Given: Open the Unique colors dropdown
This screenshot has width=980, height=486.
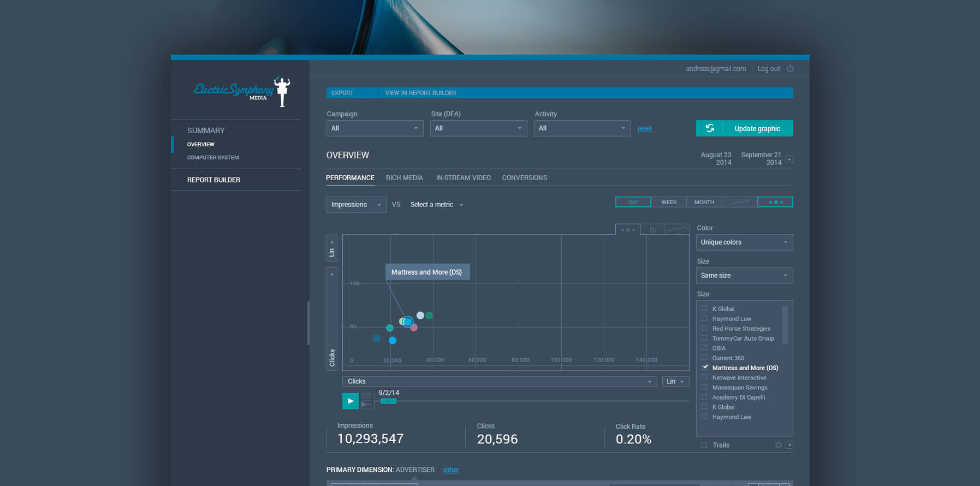Looking at the screenshot, I should pyautogui.click(x=745, y=242).
